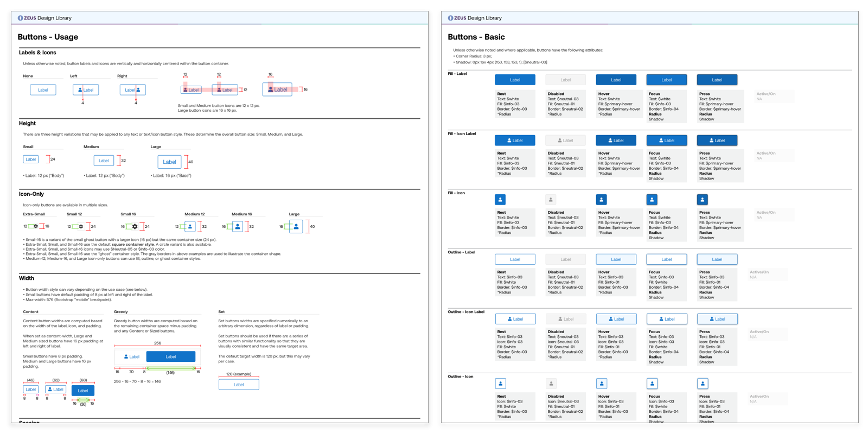
Task: Click the Rest button in Fill - Icon Label row
Action: (x=515, y=141)
